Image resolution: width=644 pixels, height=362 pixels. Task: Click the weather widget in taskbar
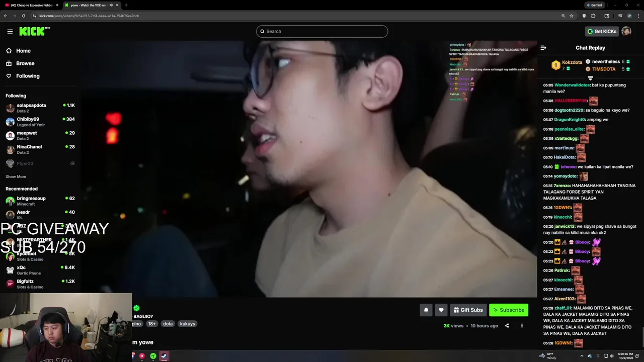point(548,356)
